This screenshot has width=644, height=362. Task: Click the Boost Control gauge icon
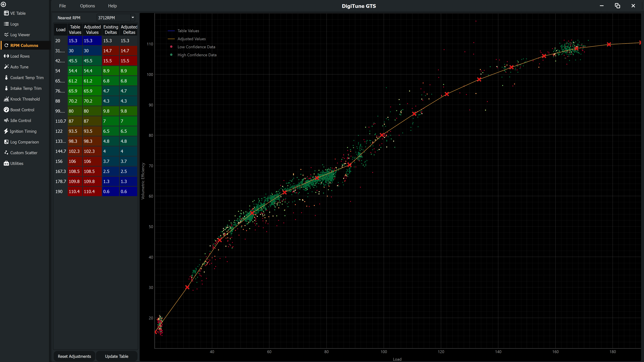coord(6,110)
